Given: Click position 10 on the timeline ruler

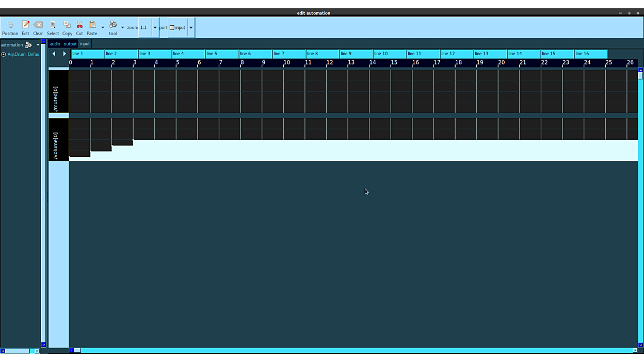Looking at the screenshot, I should coord(285,62).
